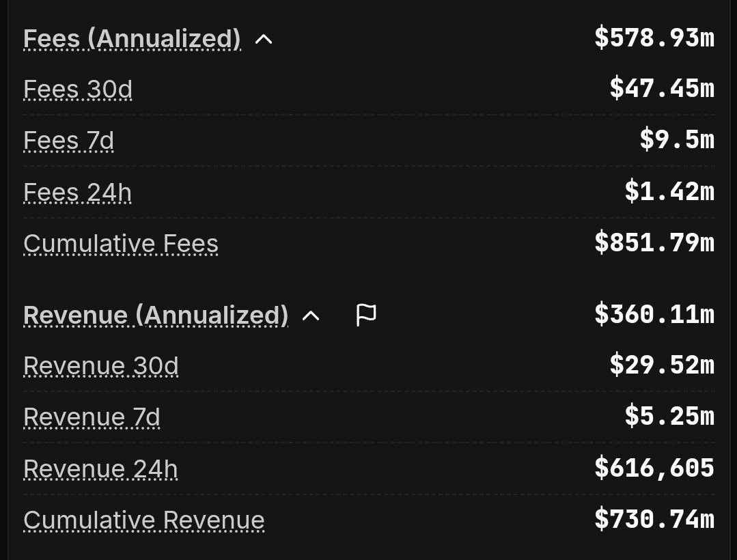Open the Cumulative Revenue label
737x560 pixels.
coord(144,520)
